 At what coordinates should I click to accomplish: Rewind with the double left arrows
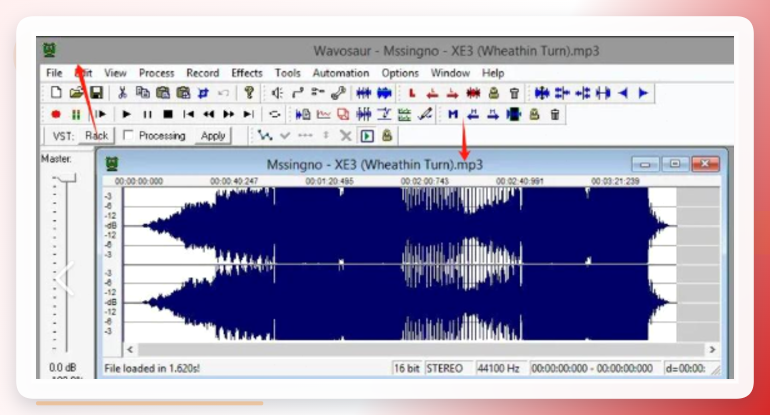pyautogui.click(x=209, y=114)
